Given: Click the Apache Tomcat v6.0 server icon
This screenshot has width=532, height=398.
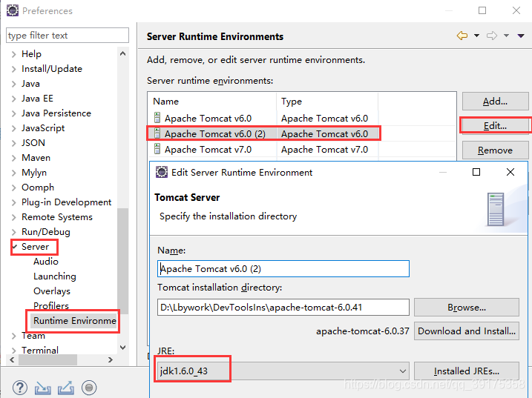Looking at the screenshot, I should click(157, 118).
